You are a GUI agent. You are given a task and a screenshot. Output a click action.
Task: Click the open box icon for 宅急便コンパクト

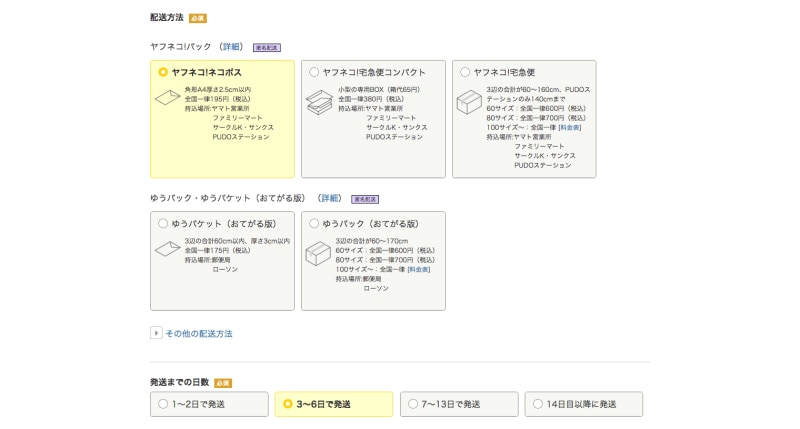click(x=318, y=101)
